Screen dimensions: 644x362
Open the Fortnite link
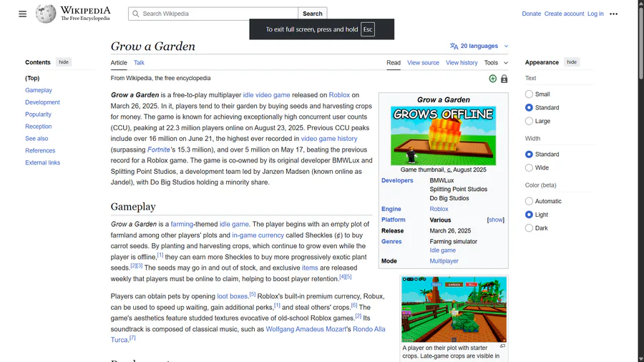click(159, 150)
